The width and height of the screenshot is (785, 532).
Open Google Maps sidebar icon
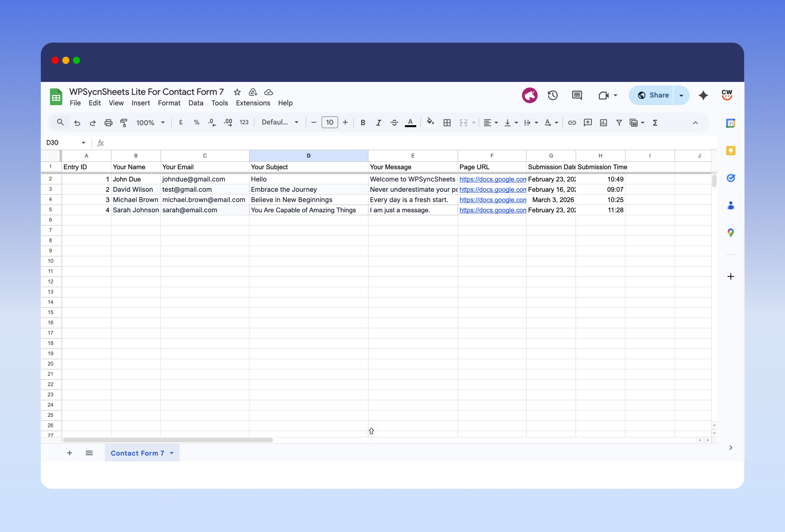[x=731, y=233]
